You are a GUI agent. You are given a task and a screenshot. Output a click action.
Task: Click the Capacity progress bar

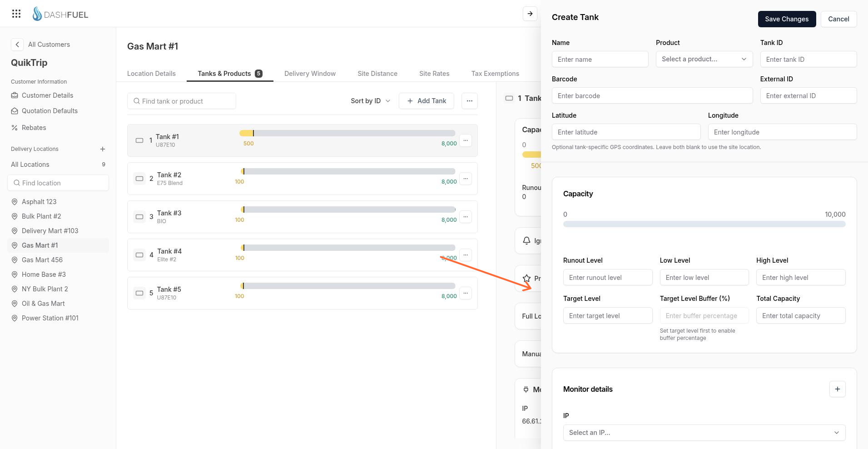[704, 224]
